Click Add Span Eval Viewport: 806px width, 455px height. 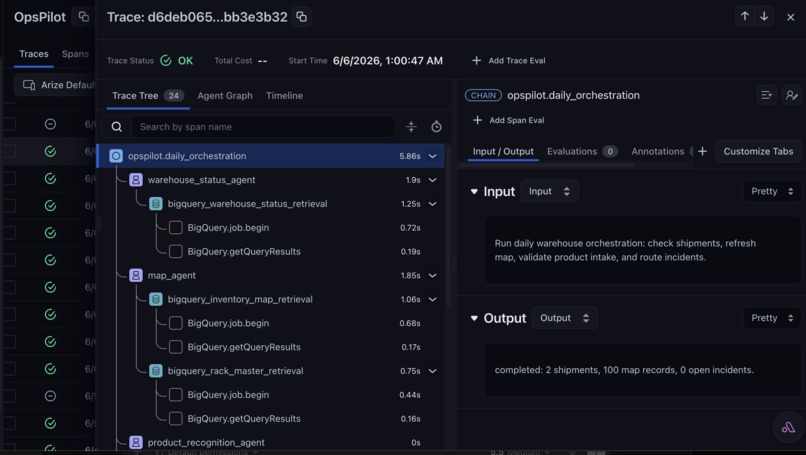click(x=508, y=120)
